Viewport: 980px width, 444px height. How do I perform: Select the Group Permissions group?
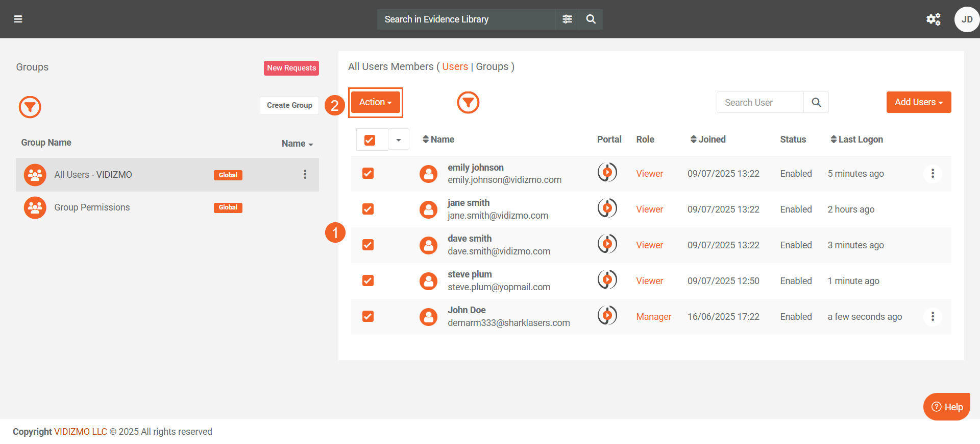tap(92, 207)
